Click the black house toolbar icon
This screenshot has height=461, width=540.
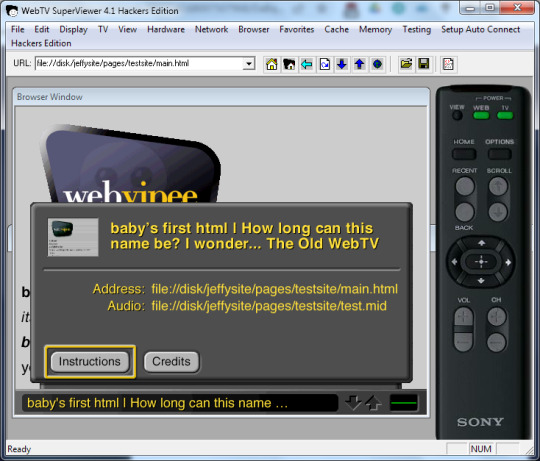coord(289,64)
